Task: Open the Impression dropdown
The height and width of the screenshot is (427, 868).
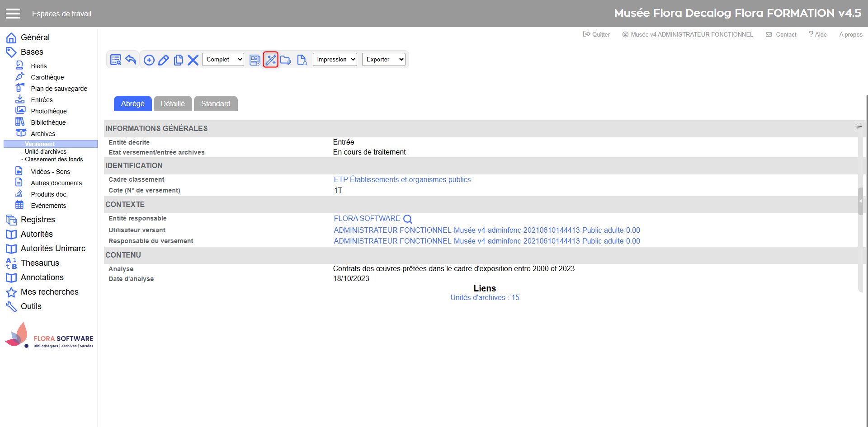Action: [335, 60]
